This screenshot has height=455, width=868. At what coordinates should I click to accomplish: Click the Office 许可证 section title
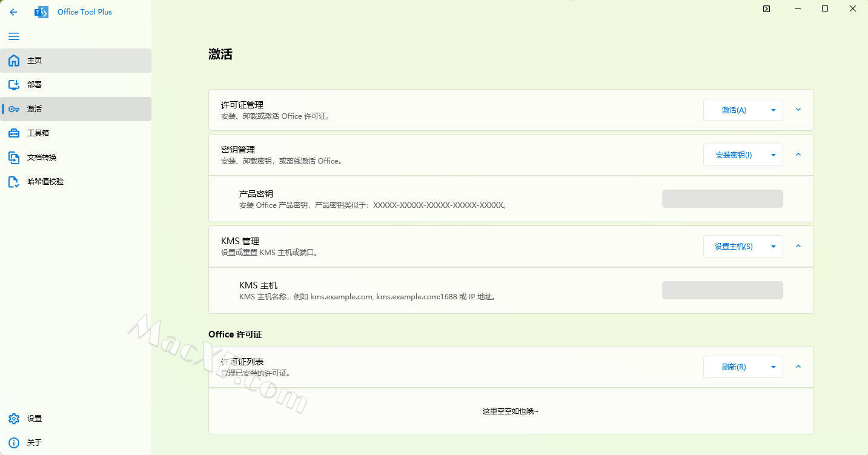[235, 334]
